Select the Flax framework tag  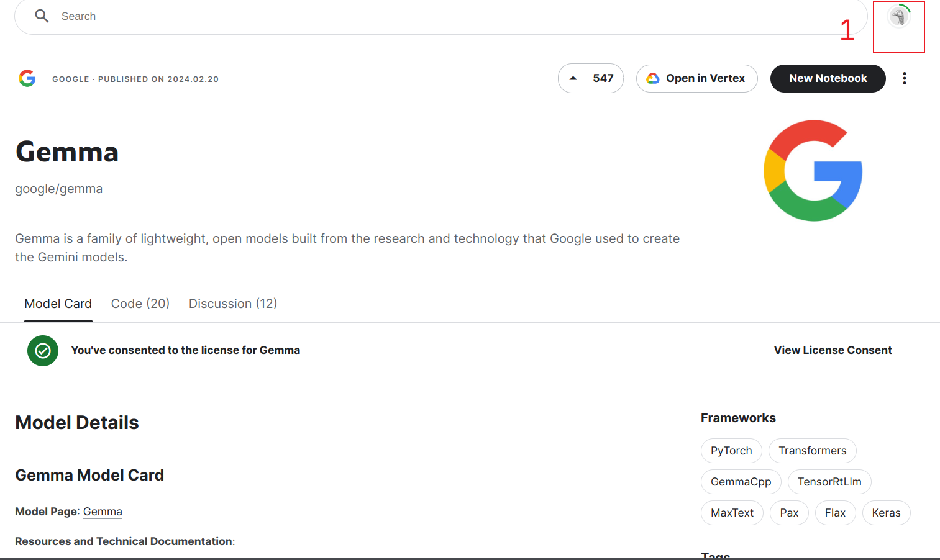coord(835,513)
